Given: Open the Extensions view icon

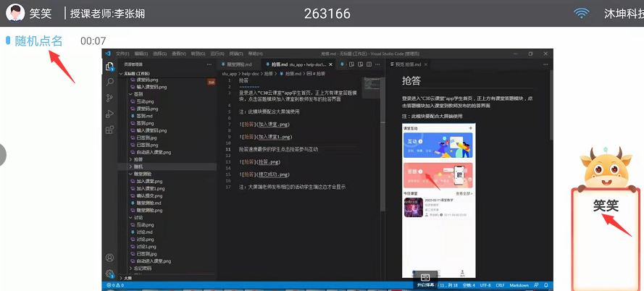Looking at the screenshot, I should point(110,130).
